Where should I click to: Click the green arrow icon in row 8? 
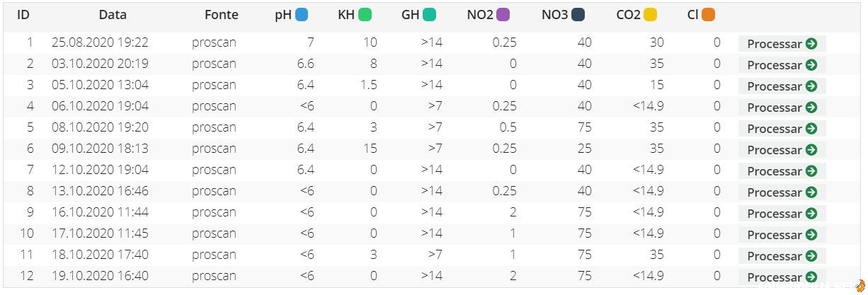click(811, 192)
